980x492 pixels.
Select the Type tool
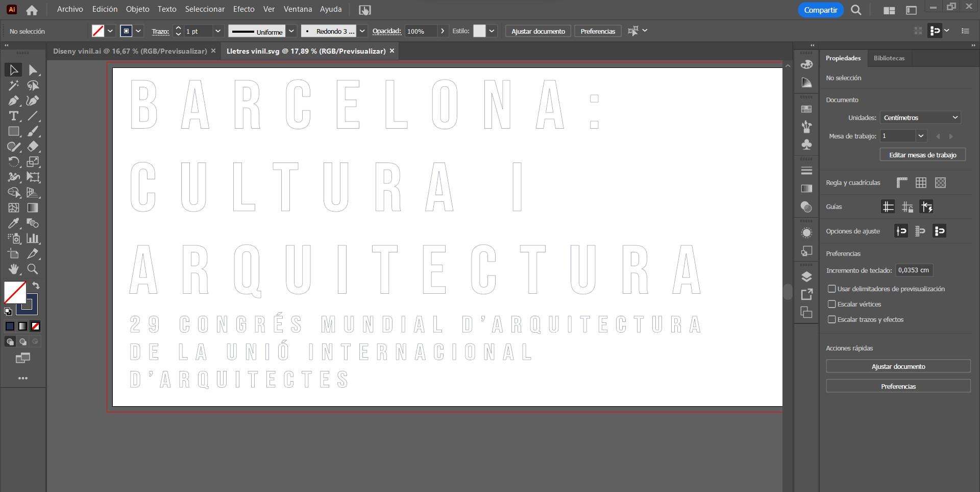click(x=13, y=116)
